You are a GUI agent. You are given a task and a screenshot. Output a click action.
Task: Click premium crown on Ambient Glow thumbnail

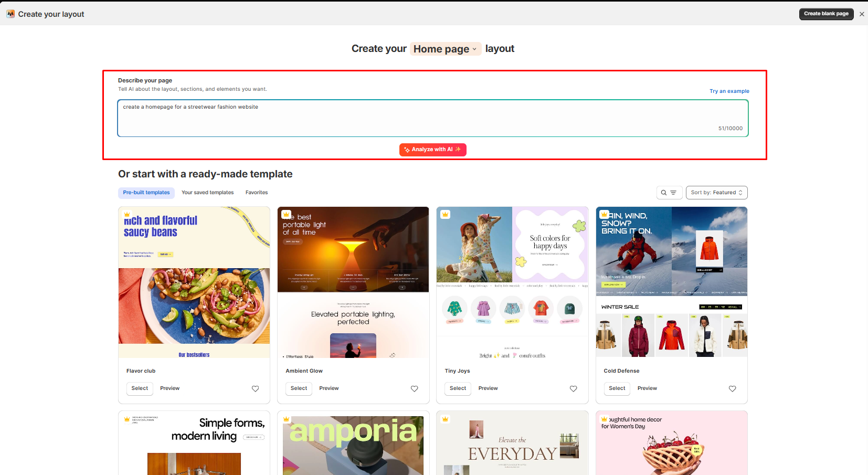click(x=287, y=215)
